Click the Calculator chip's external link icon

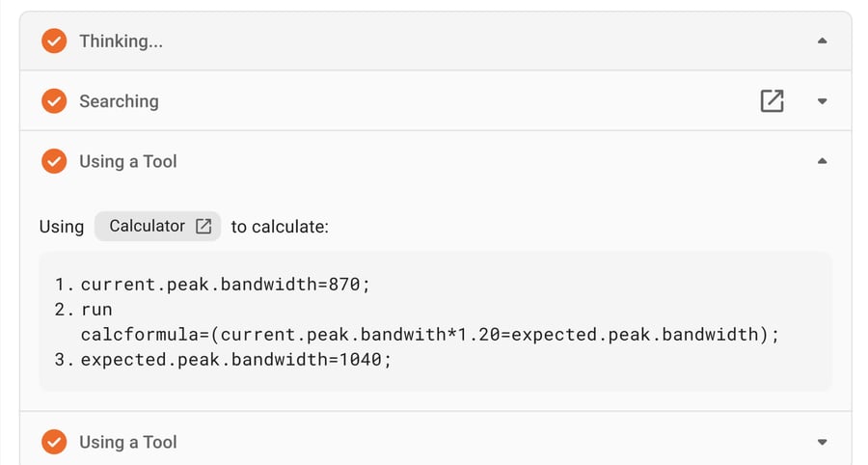[203, 226]
